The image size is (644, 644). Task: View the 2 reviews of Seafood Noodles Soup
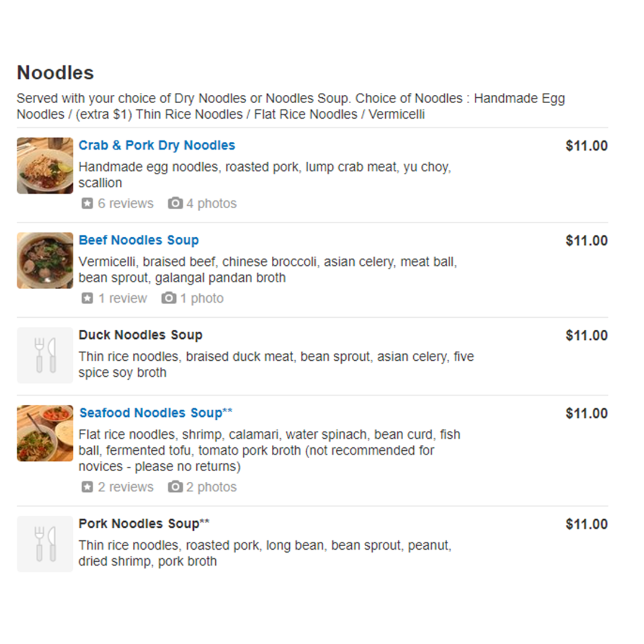click(x=126, y=487)
